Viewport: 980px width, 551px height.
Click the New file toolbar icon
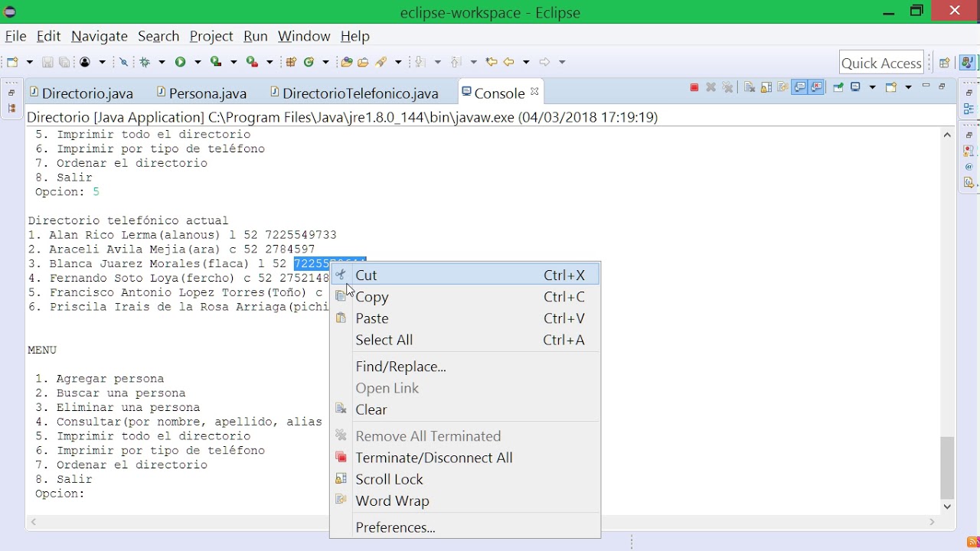point(12,62)
